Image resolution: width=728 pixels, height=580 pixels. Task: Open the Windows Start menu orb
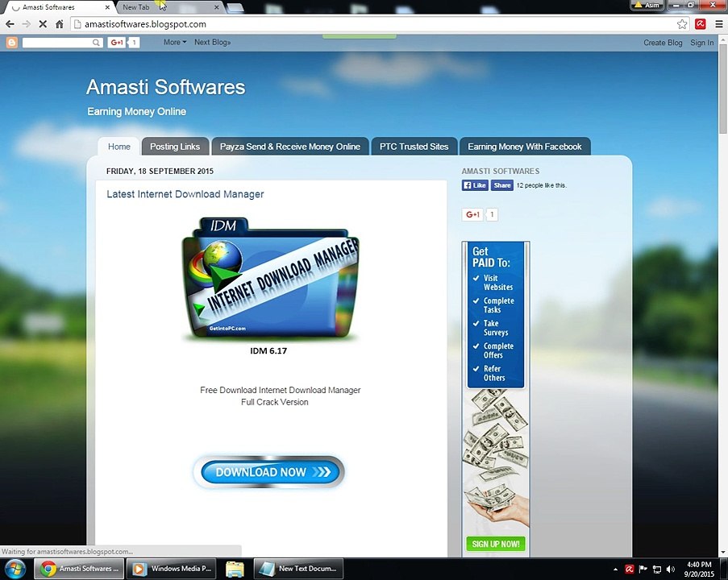15,569
